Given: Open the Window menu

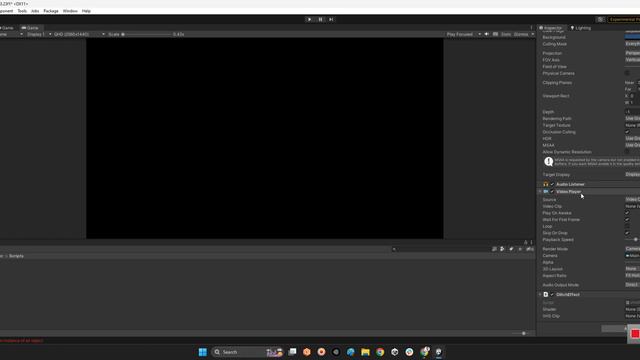Looking at the screenshot, I should tap(70, 11).
